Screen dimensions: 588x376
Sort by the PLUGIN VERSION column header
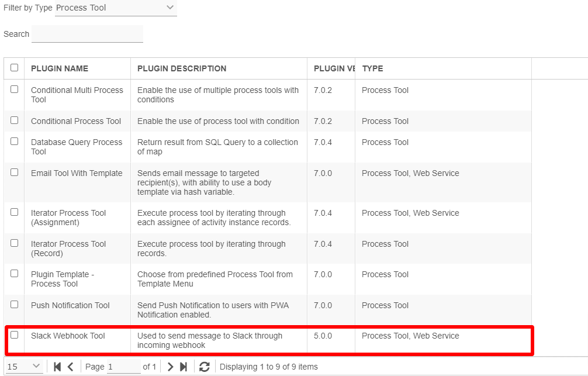point(334,68)
